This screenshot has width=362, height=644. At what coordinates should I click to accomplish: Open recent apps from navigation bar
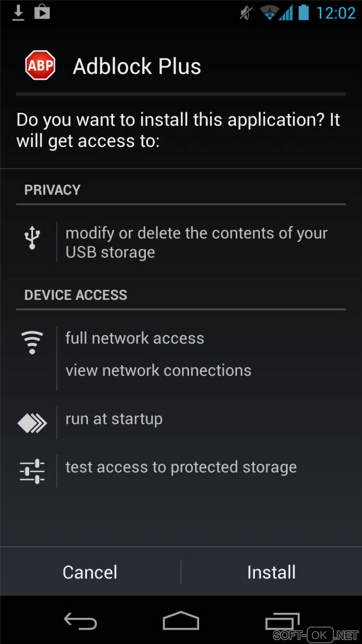coord(282,622)
